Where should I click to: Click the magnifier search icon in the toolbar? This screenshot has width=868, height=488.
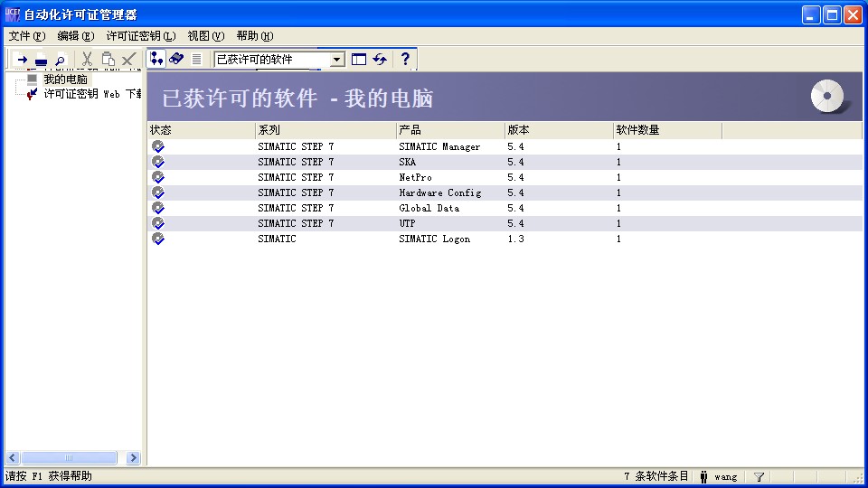tap(60, 60)
